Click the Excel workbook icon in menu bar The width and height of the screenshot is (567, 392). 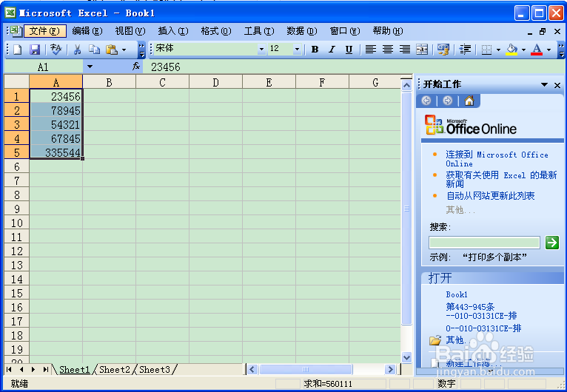(x=16, y=31)
